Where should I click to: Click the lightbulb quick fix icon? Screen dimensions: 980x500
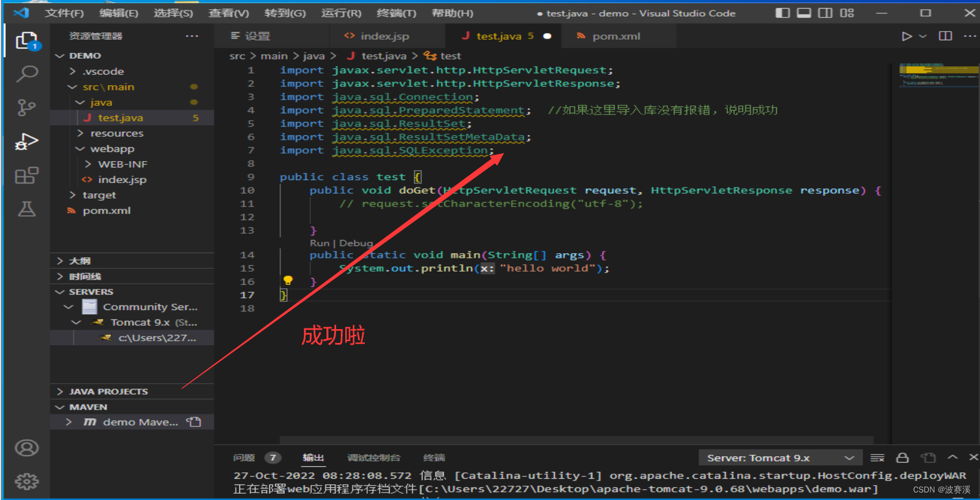click(x=288, y=281)
